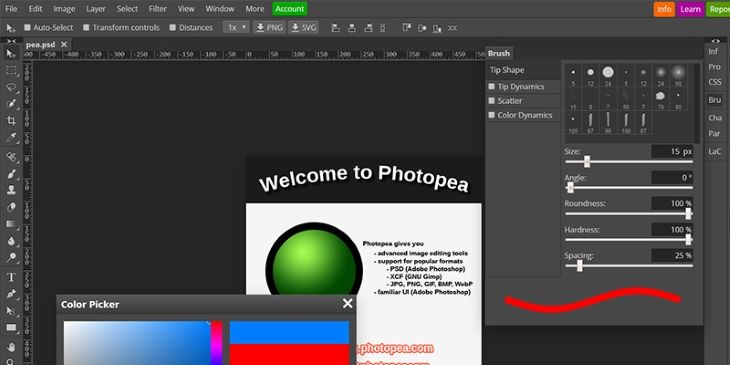
Task: Select the Pen tool
Action: pos(11,294)
